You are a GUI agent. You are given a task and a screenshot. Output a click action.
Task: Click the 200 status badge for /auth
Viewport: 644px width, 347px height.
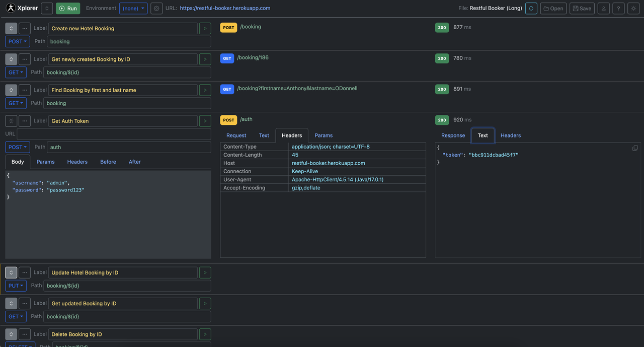pos(442,120)
